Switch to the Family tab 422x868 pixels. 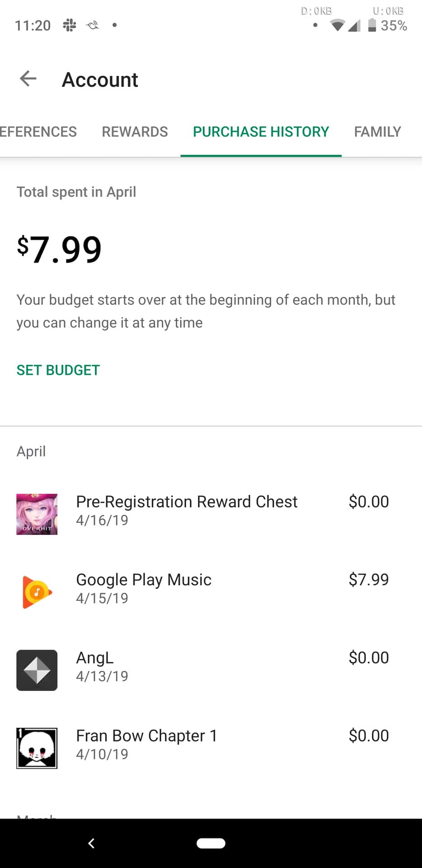click(377, 132)
